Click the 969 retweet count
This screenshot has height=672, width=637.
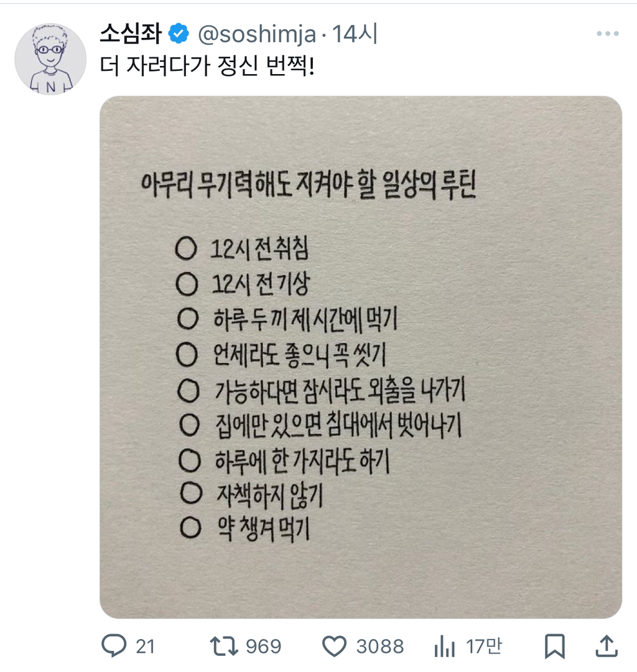264,646
